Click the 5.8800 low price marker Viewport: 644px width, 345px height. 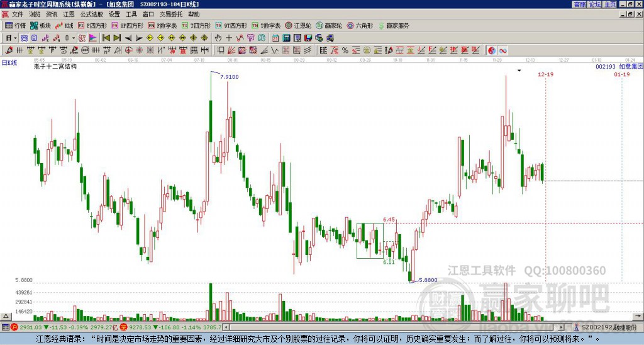click(428, 280)
